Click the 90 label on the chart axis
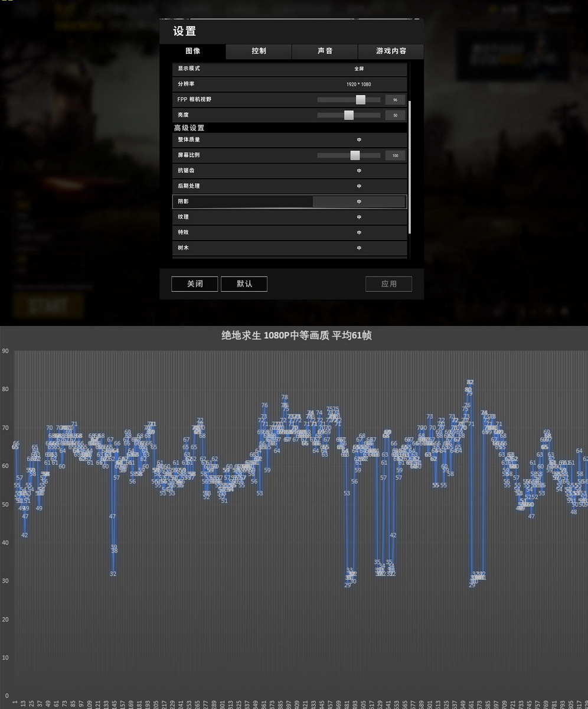Viewport: 588px width, 709px height. (5, 351)
